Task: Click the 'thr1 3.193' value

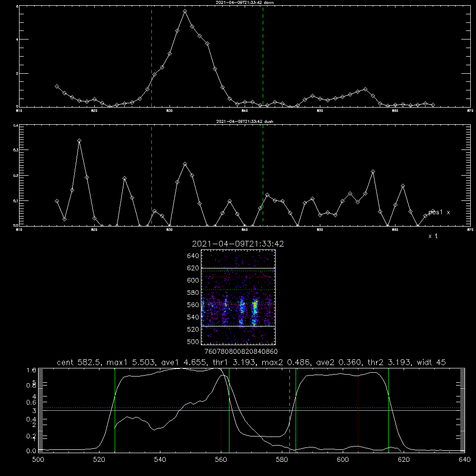Action: tap(234, 362)
